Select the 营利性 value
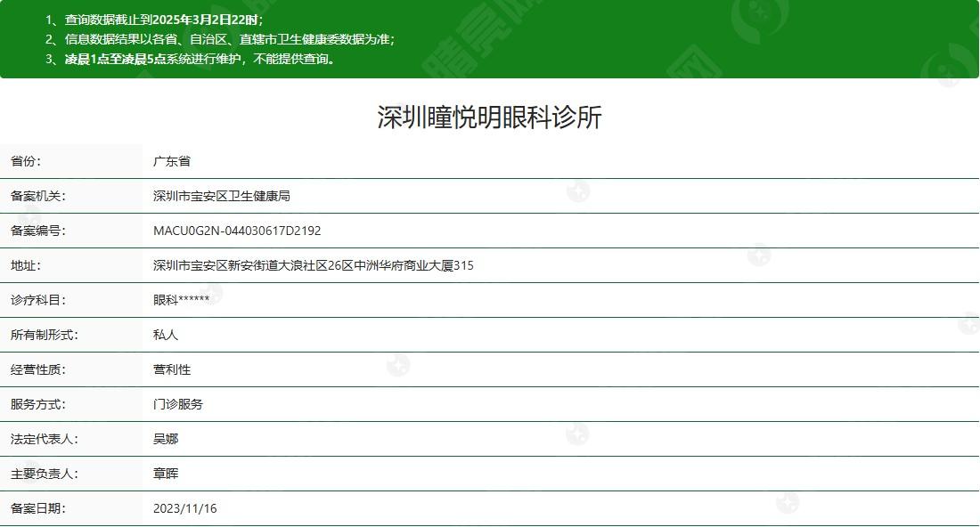 tap(172, 369)
